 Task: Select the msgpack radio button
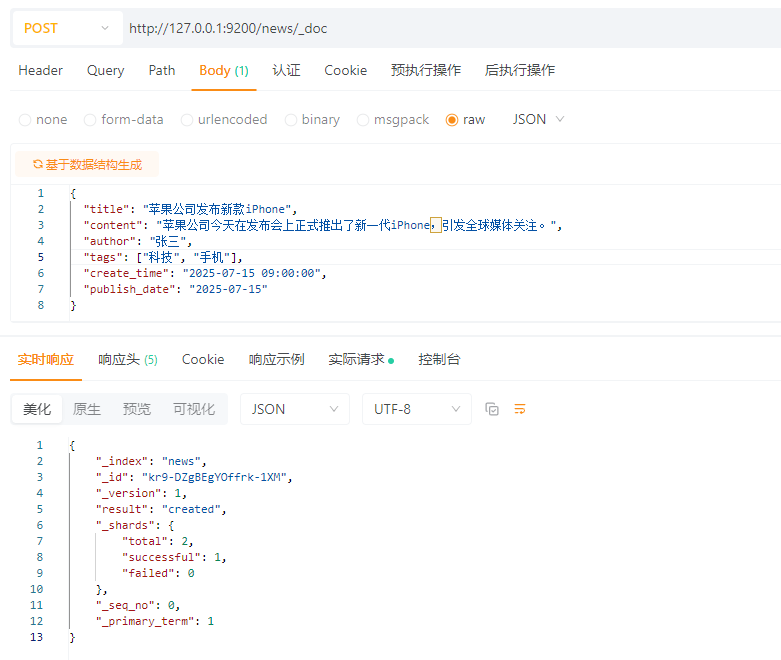point(363,120)
